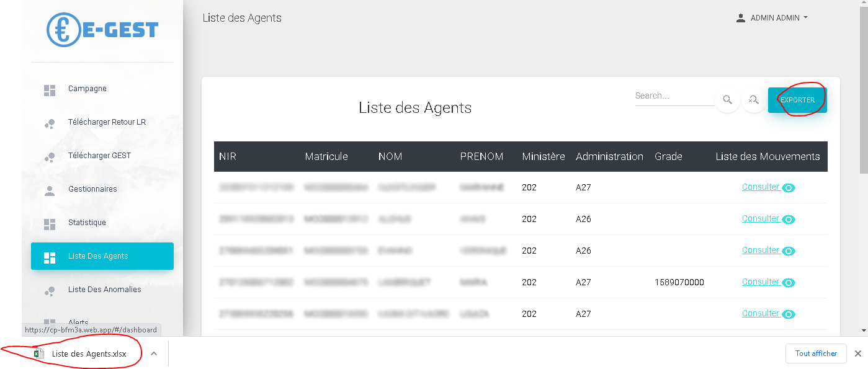Expand download options chevron for xlsx file
This screenshot has height=369, width=868.
tap(154, 353)
